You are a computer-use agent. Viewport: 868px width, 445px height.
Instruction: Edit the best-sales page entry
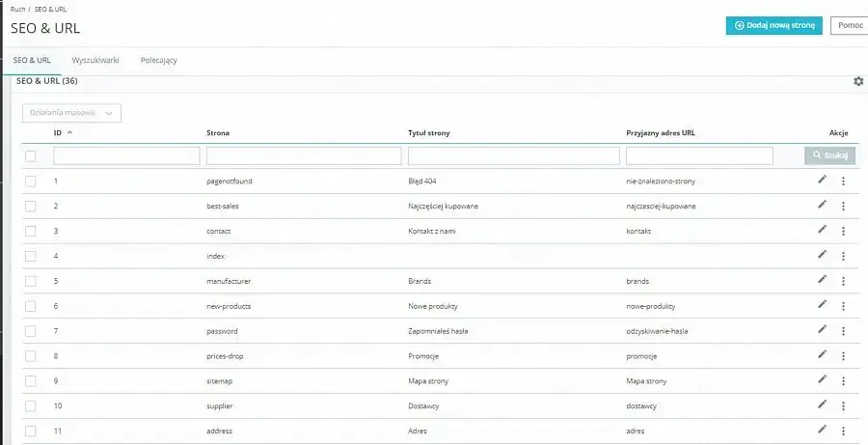pos(822,205)
